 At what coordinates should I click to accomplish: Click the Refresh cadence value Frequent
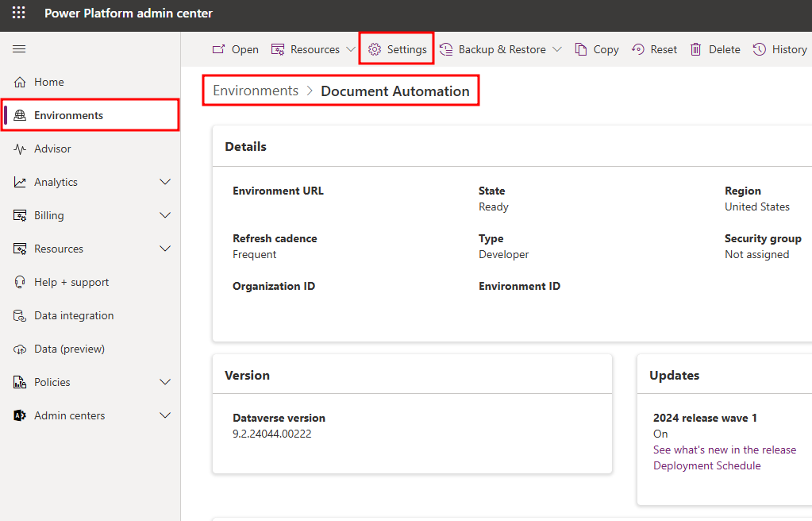click(254, 254)
